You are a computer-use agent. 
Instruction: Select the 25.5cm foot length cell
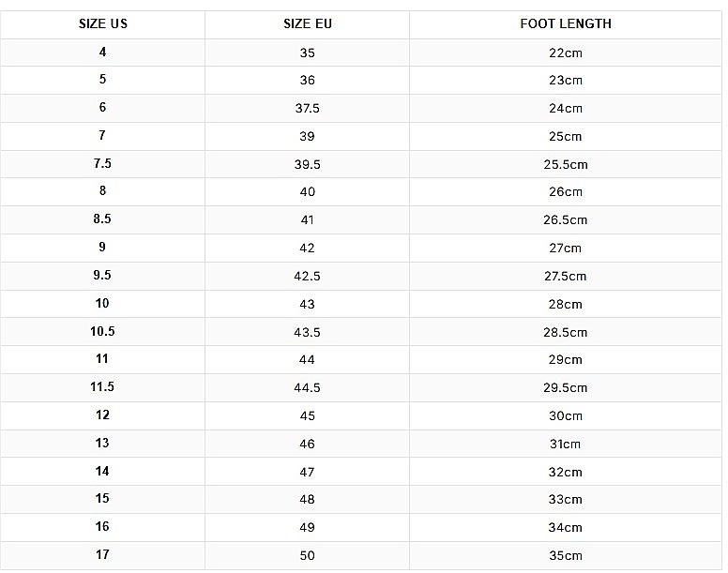(566, 164)
